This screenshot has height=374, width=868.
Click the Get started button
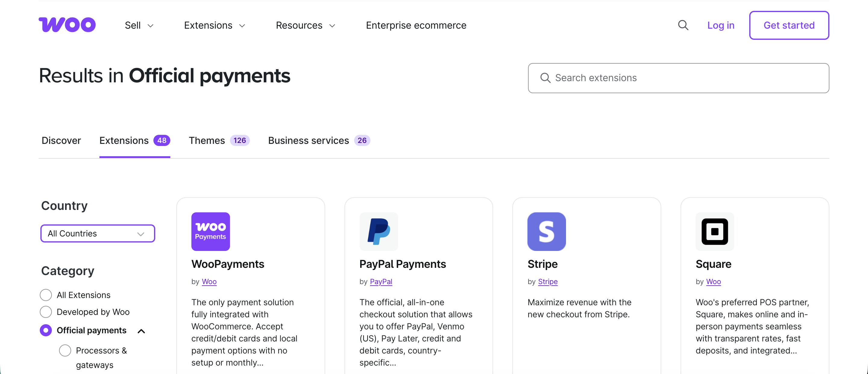tap(789, 25)
